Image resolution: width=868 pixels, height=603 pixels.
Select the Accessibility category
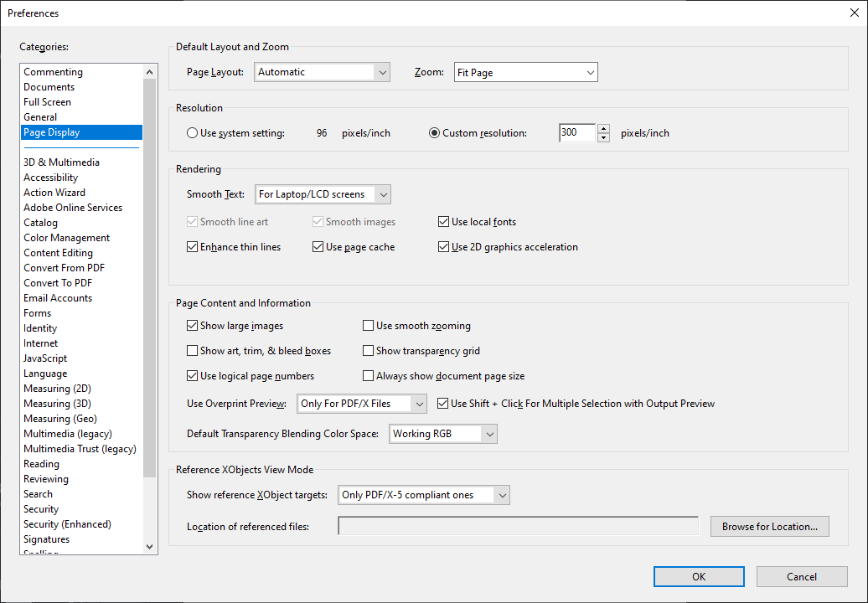(x=51, y=177)
